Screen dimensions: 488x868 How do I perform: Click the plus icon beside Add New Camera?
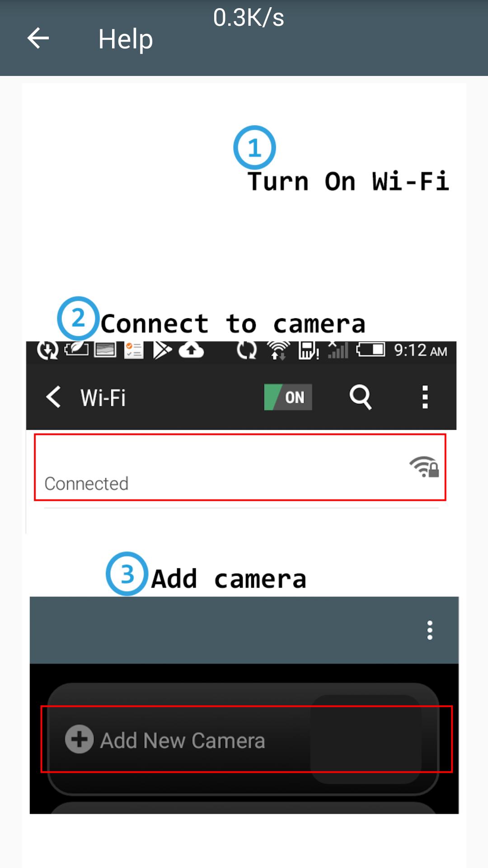point(79,739)
